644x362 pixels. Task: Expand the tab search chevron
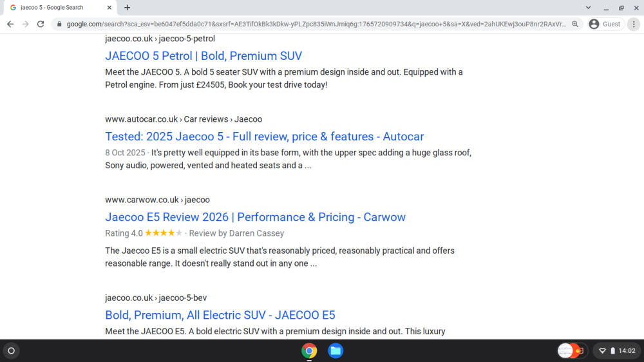point(588,7)
